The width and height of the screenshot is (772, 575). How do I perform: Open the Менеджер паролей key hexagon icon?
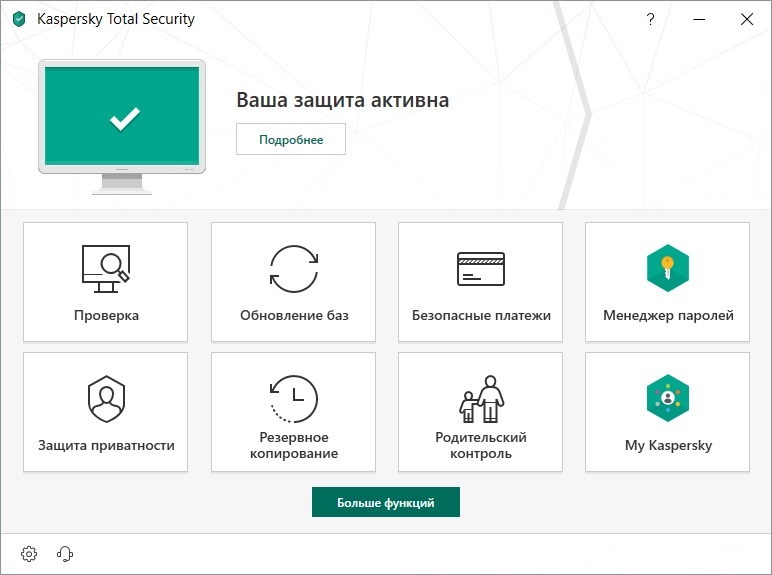[668, 268]
